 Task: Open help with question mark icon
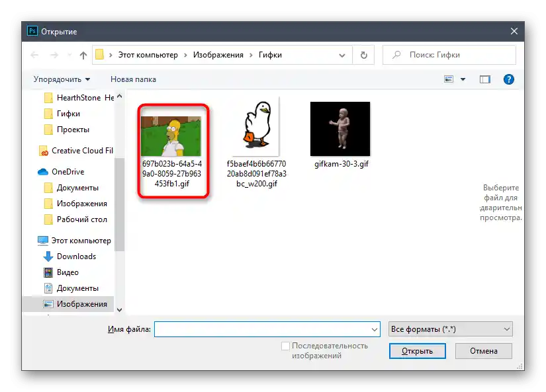coord(508,79)
